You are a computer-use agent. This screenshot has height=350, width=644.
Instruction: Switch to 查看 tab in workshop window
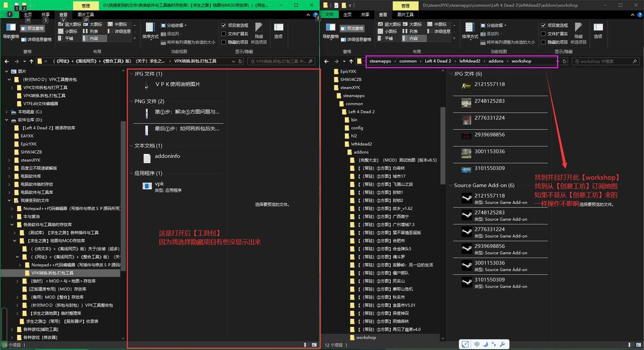383,15
